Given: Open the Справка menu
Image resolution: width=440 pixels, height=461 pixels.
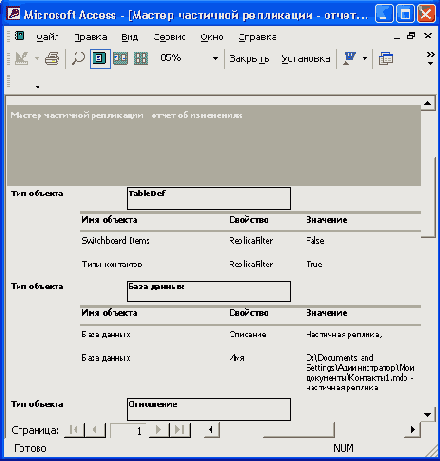Looking at the screenshot, I should pos(257,37).
